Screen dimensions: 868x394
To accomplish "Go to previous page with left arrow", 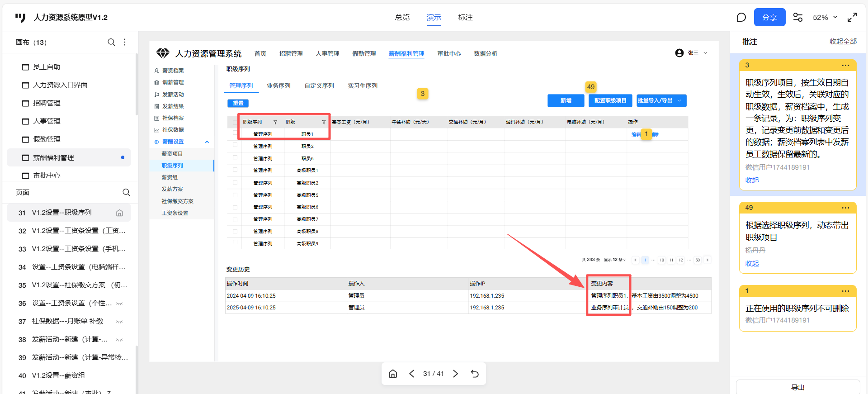I will (412, 374).
